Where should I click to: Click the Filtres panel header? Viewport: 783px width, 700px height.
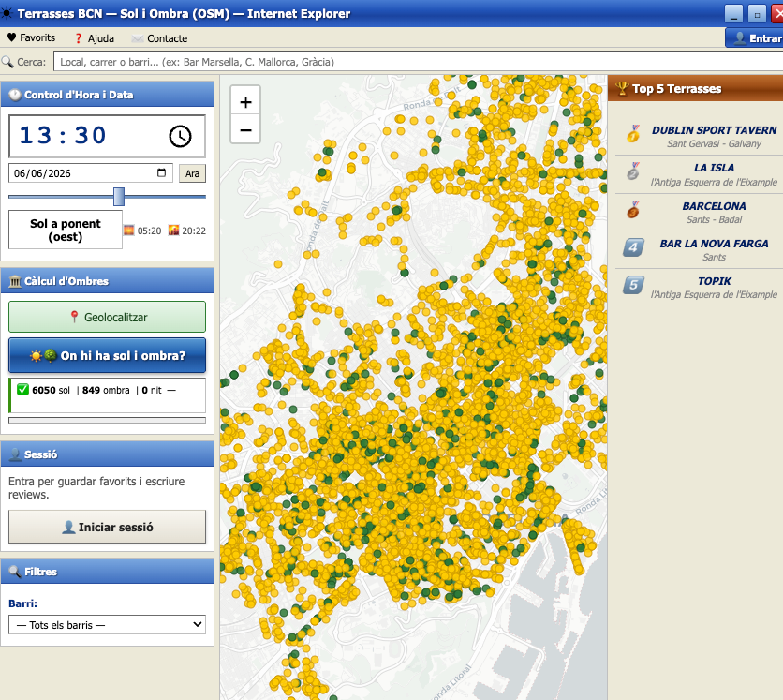tap(107, 571)
